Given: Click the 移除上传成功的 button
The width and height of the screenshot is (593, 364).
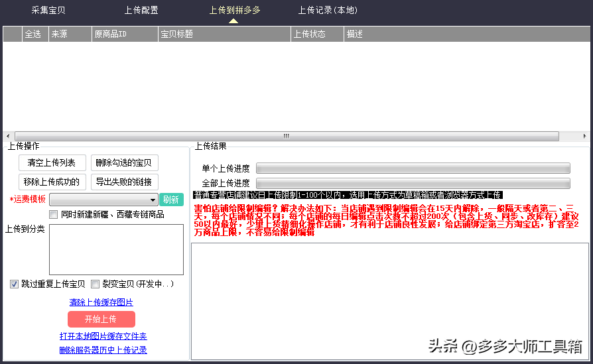Looking at the screenshot, I should [52, 182].
